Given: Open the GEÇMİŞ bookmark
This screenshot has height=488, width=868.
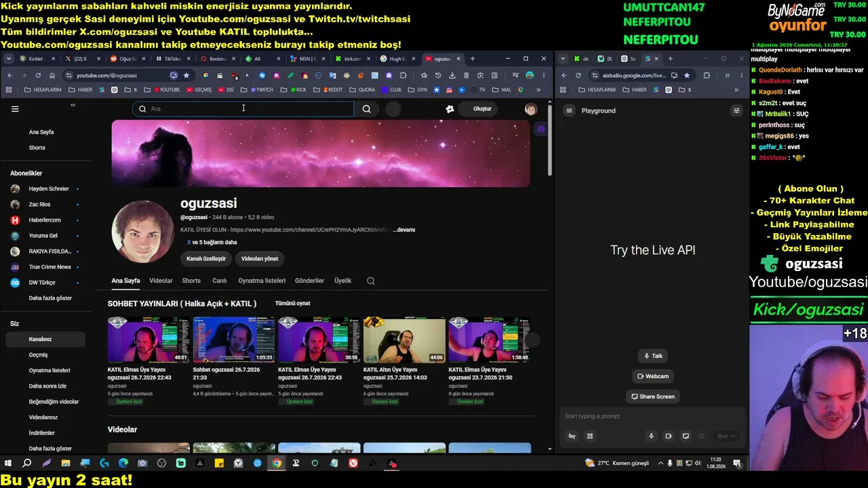Looking at the screenshot, I should click(x=199, y=89).
